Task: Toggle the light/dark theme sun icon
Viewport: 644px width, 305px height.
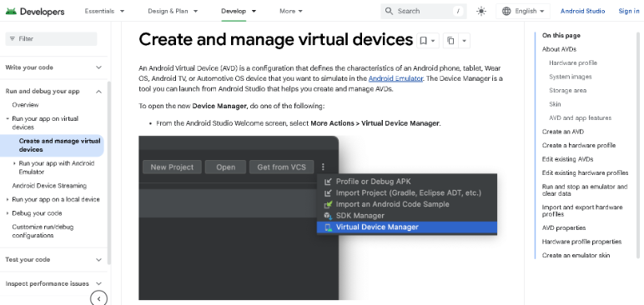Action: [481, 11]
